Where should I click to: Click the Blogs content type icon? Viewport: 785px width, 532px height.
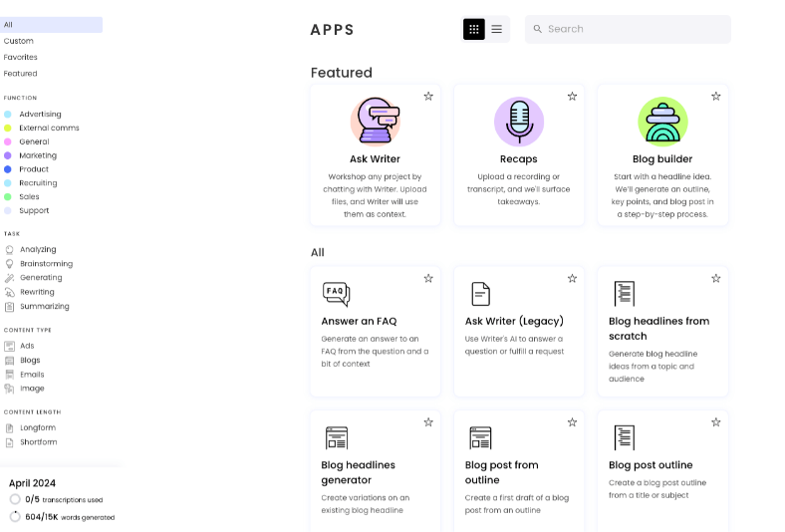tap(9, 361)
